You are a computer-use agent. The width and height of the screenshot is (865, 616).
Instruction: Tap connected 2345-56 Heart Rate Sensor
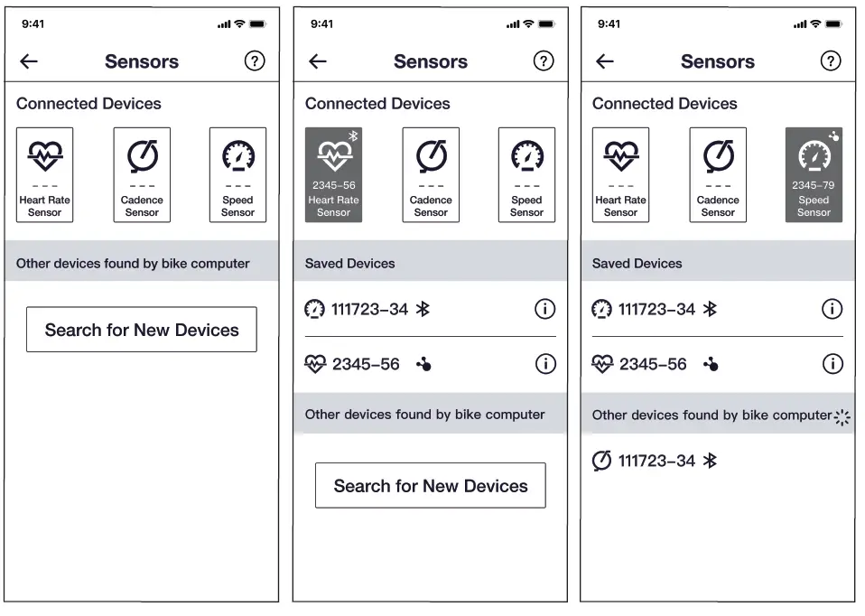click(333, 175)
